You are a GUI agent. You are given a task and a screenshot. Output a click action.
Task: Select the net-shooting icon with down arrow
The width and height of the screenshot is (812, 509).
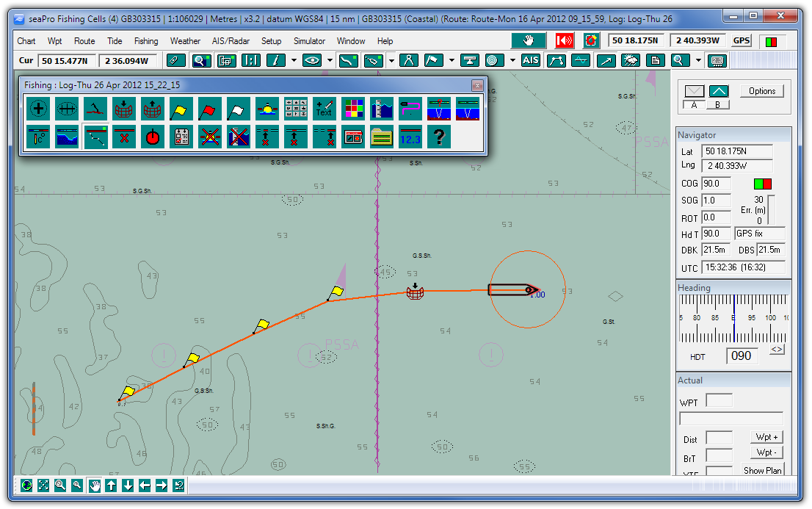tap(124, 109)
